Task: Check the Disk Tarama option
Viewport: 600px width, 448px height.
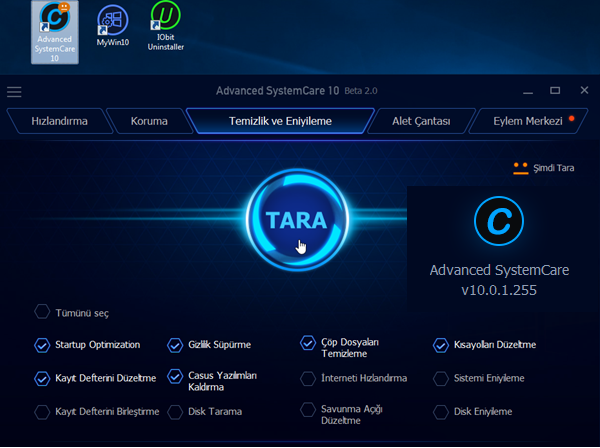Action: click(x=175, y=412)
